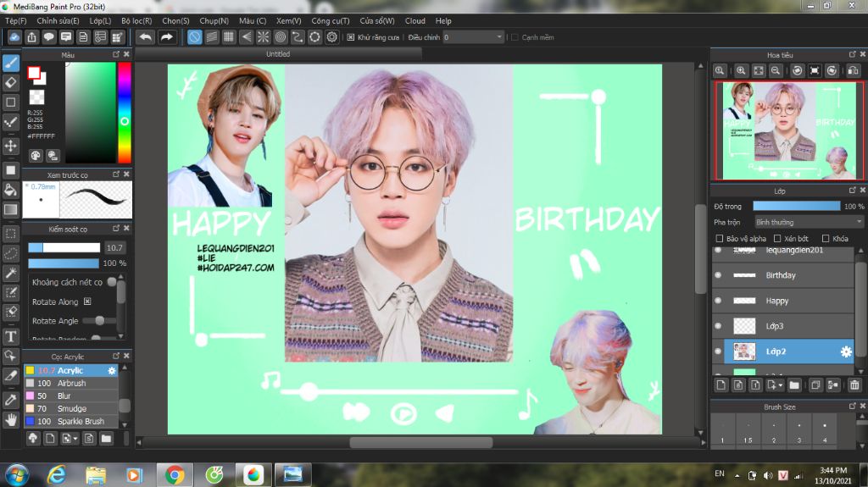Viewport: 868px width, 487px height.
Task: Click the export/share icon in toolbar
Action: pyautogui.click(x=31, y=37)
